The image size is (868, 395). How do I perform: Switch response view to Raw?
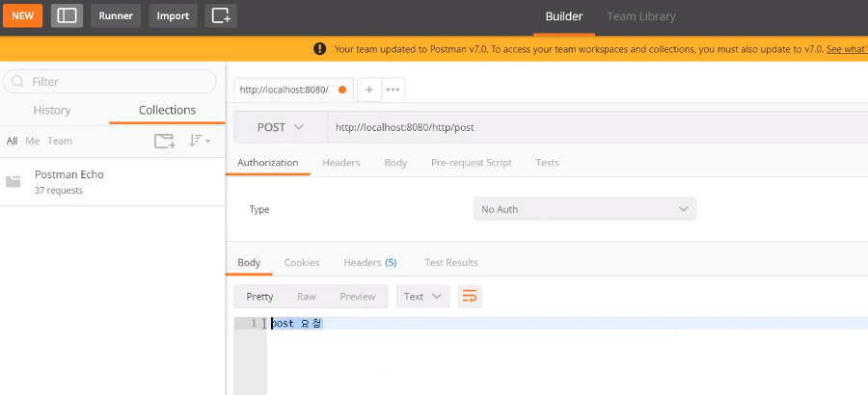(x=306, y=297)
